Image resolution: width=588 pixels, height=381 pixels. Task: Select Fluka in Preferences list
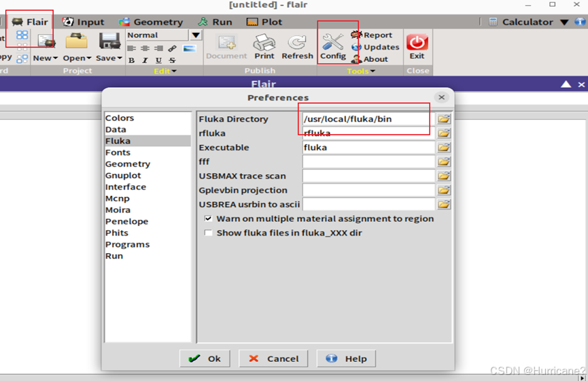pos(148,141)
